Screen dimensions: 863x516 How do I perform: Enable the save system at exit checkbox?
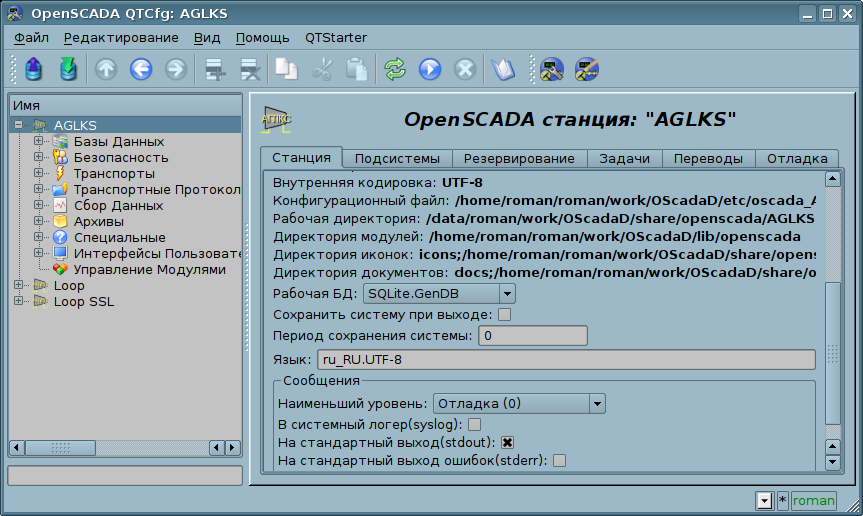(505, 315)
